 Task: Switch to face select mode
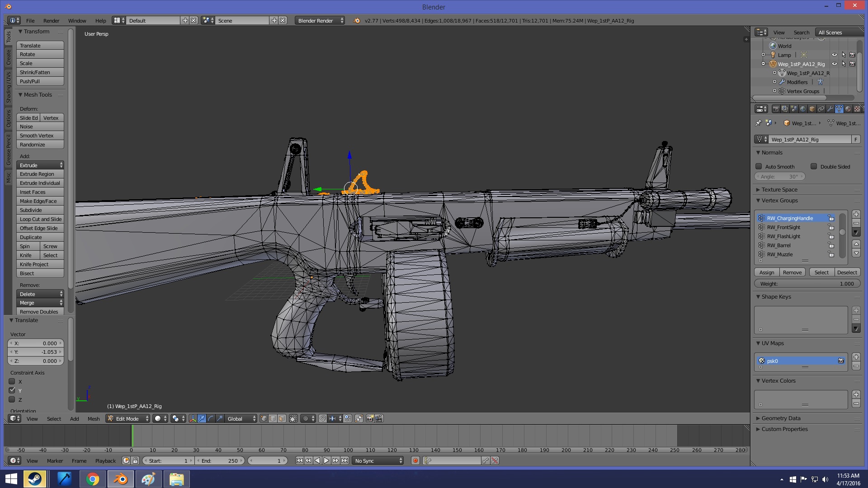coord(282,418)
